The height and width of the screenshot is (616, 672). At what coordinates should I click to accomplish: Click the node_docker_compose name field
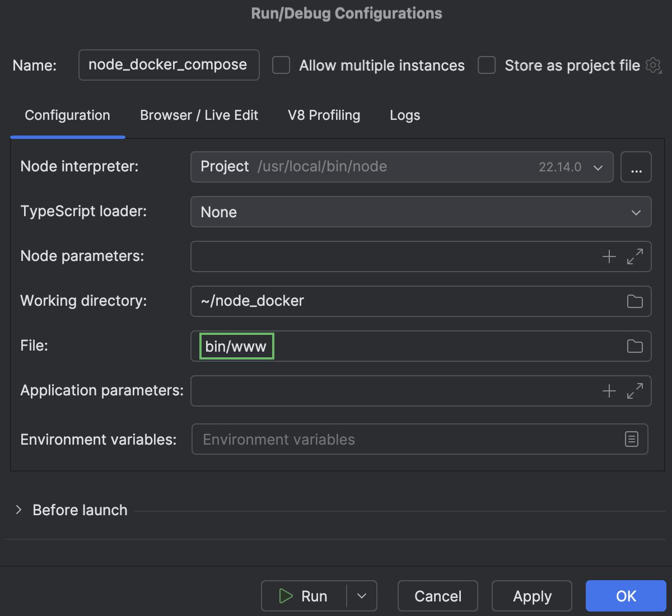169,65
